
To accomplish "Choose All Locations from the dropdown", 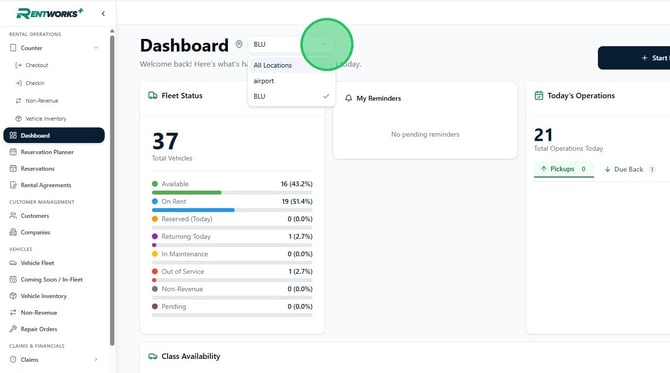I will (291, 65).
